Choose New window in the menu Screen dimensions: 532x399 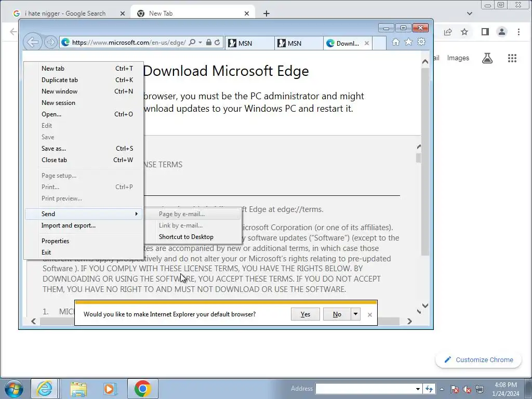pyautogui.click(x=84, y=91)
